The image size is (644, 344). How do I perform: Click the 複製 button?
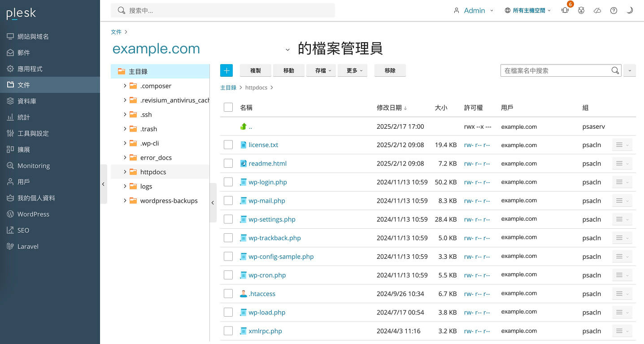point(256,70)
